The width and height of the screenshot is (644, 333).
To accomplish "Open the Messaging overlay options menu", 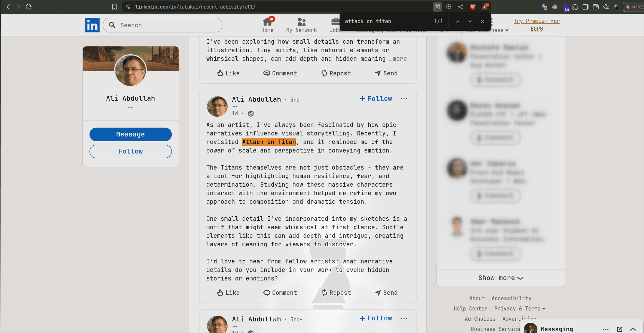I will click(606, 329).
